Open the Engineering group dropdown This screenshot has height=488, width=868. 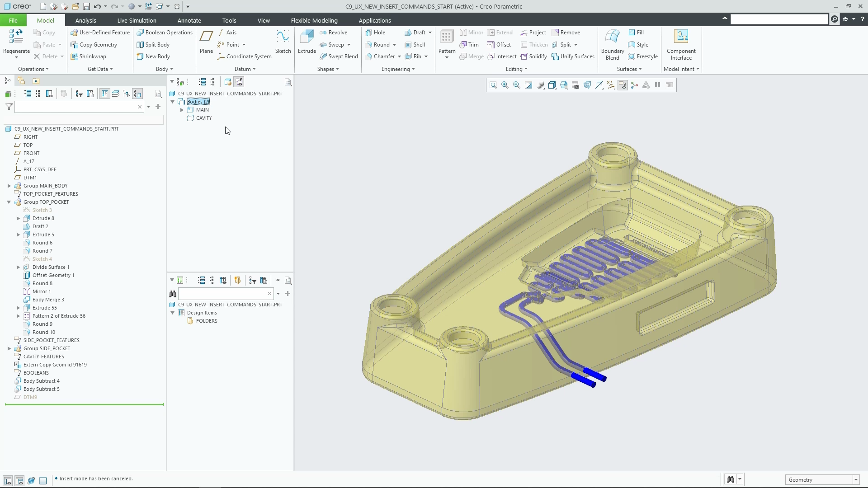tap(398, 69)
